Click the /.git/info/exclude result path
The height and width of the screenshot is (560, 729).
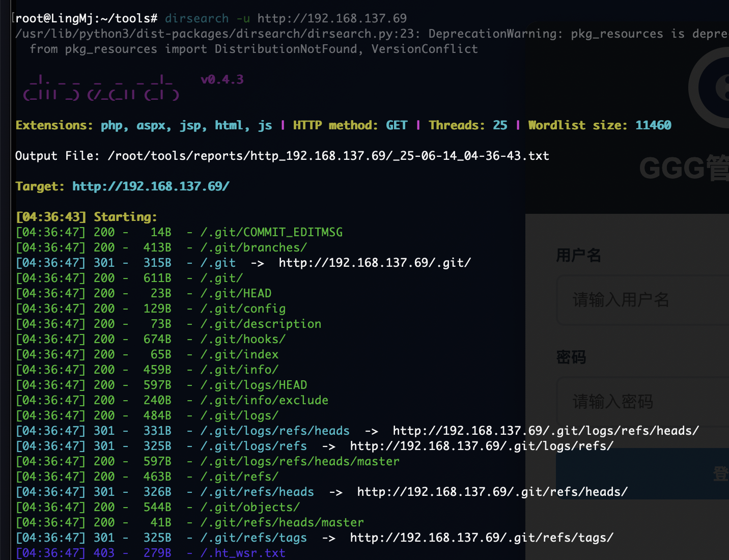(264, 400)
